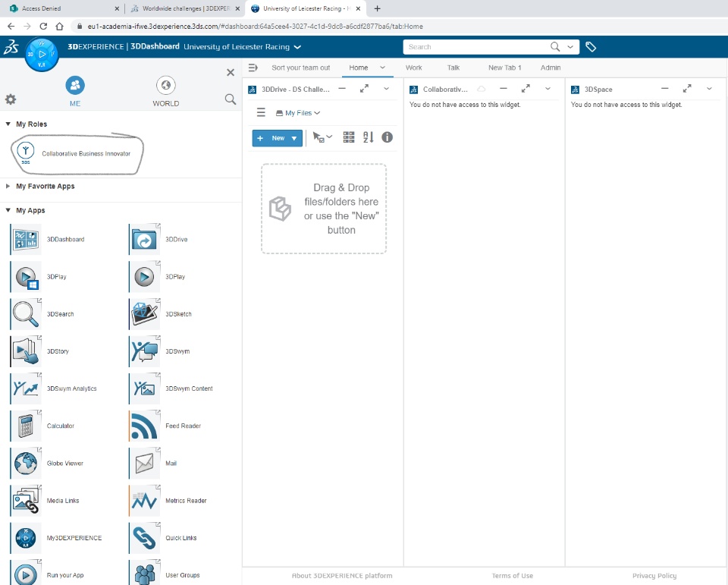Viewport: 728px width, 585px height.
Task: Open the 3DStory app
Action: tap(26, 351)
